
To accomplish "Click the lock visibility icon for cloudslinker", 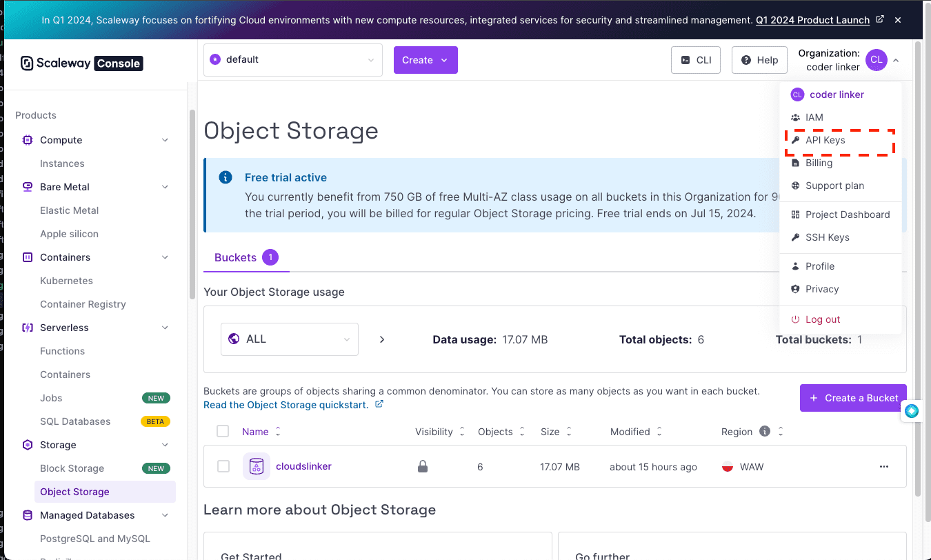I will click(423, 467).
